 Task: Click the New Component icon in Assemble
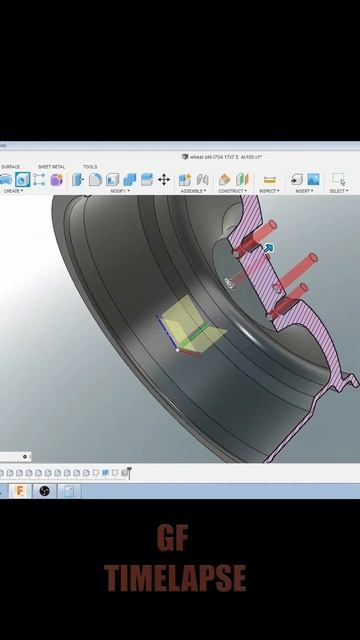point(185,180)
